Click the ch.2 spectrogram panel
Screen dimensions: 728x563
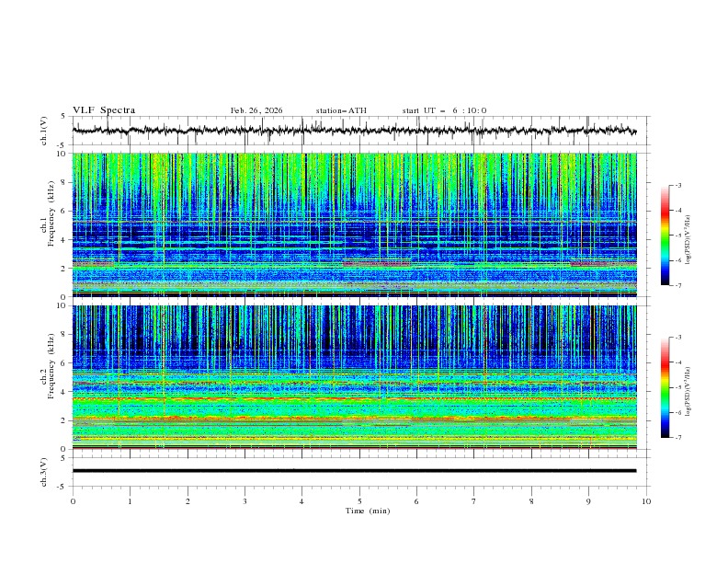pos(354,377)
